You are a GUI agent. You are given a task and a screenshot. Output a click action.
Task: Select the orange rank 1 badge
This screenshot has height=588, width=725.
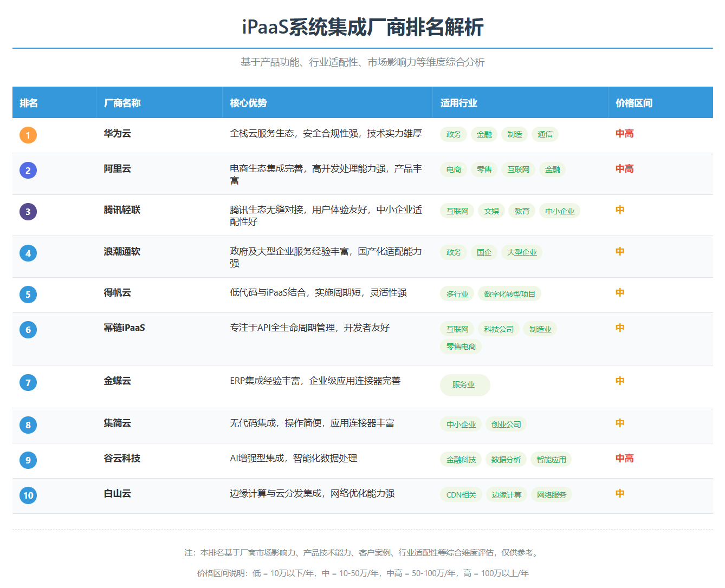click(28, 135)
